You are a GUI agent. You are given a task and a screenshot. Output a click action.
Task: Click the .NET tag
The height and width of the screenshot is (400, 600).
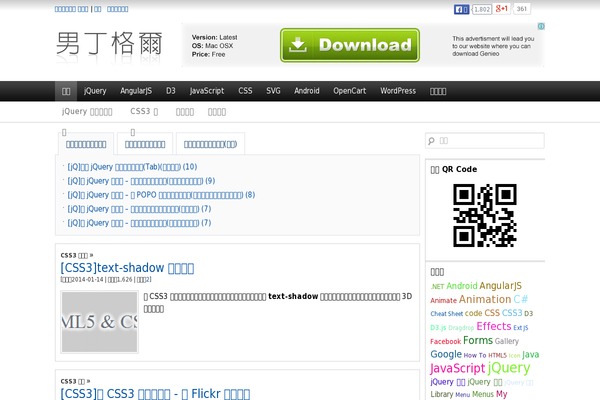point(437,287)
